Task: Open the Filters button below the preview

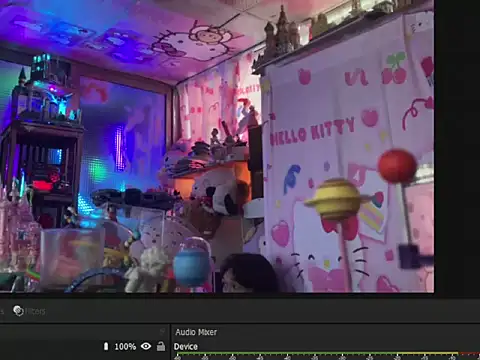Action: click(x=29, y=311)
